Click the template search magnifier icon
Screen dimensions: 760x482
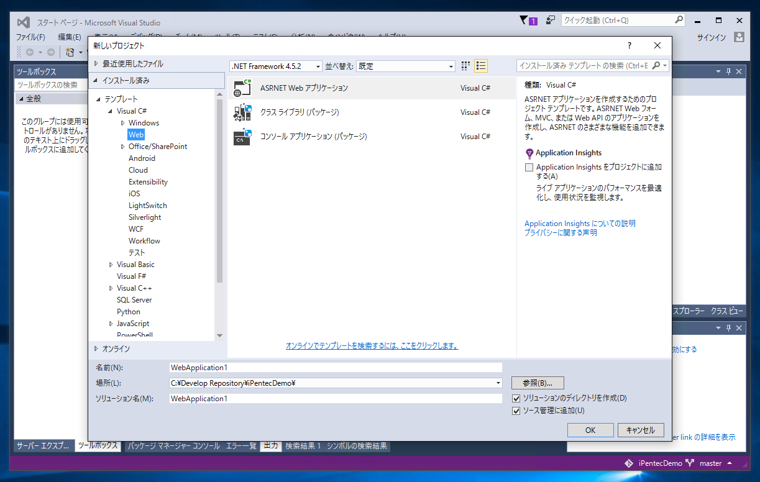click(x=656, y=65)
